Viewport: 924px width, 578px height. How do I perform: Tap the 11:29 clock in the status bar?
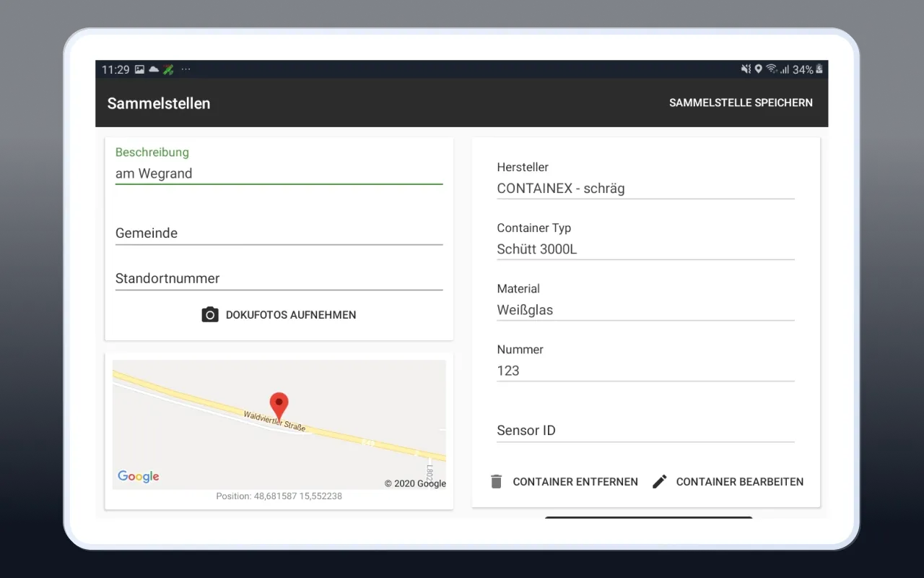(x=115, y=69)
